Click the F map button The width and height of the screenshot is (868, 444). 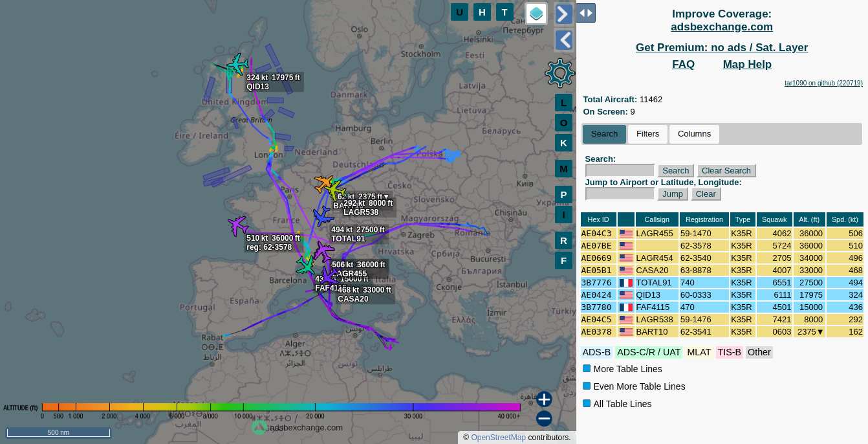563,261
